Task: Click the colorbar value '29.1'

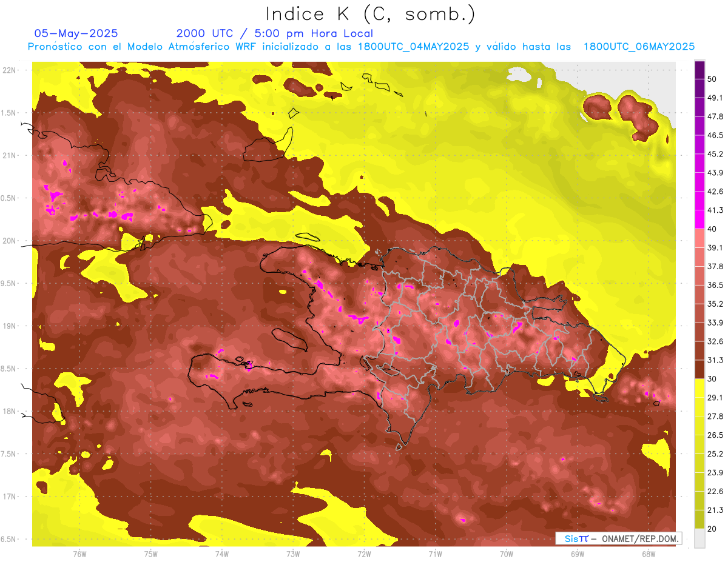Action: tap(715, 398)
